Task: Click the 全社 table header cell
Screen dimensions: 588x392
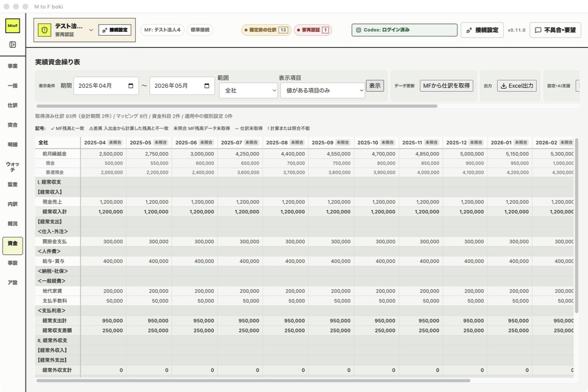Action: point(58,142)
